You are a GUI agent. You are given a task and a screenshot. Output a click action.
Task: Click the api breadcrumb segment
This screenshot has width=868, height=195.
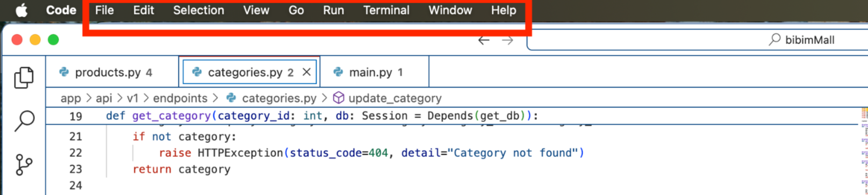tap(104, 98)
